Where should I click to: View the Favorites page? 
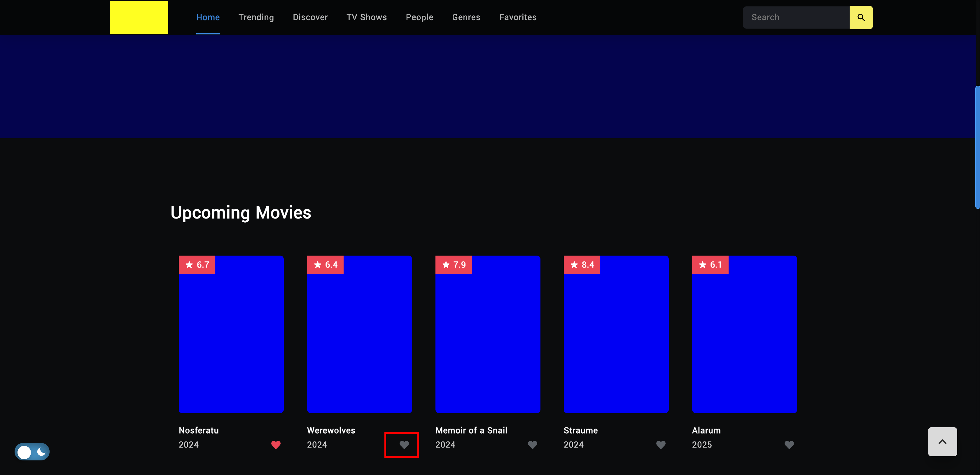click(517, 18)
